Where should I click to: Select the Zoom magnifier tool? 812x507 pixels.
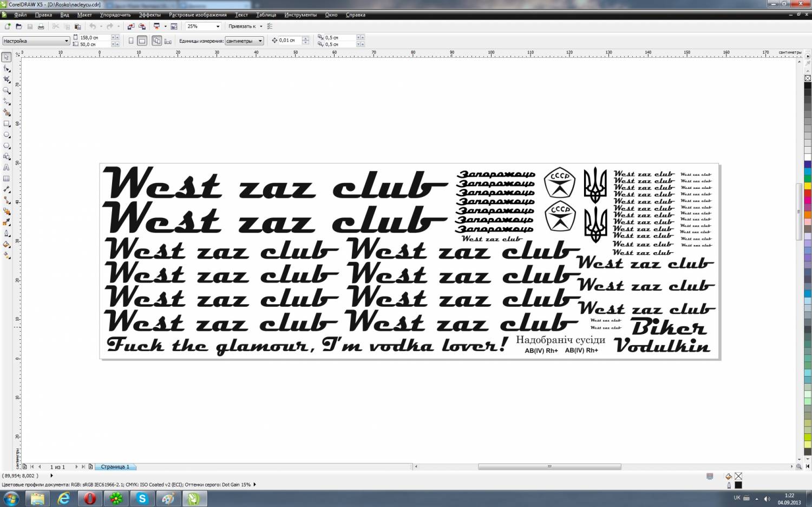coord(6,90)
